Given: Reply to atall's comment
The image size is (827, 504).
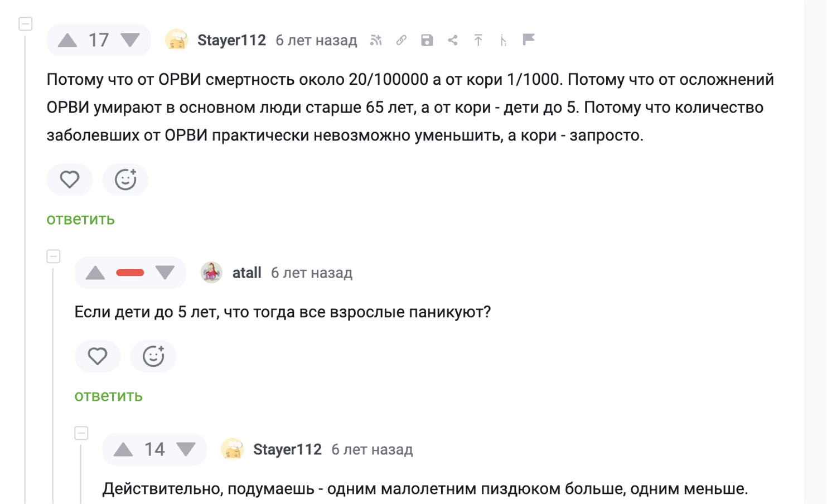Looking at the screenshot, I should coord(109,396).
